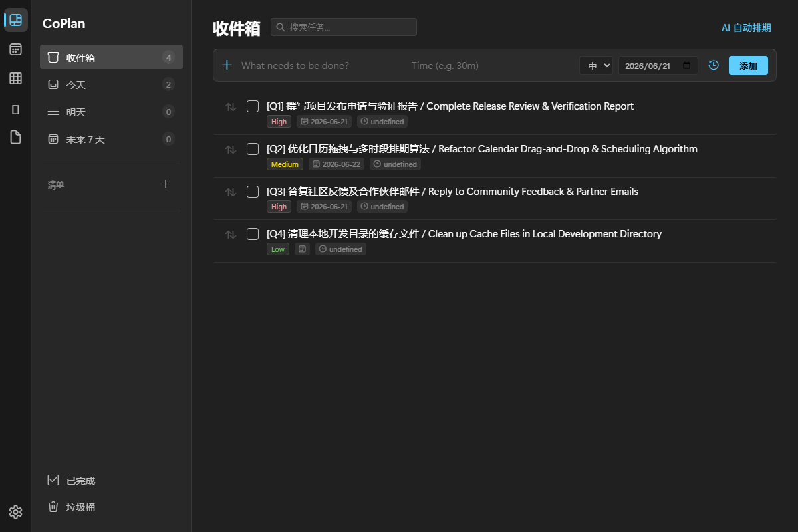This screenshot has height=532, width=798.
Task: Click reorder arrows on Q1 task
Action: coord(231,107)
